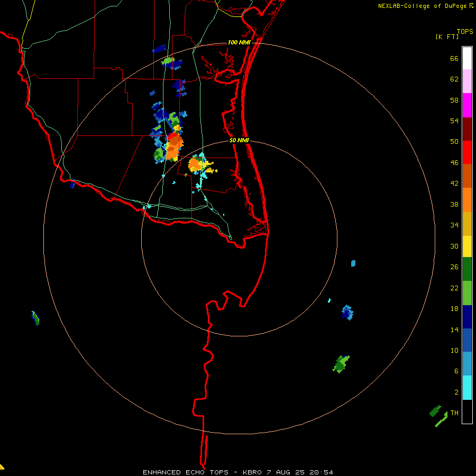This screenshot has width=476, height=476.
Task: Click the 18 legend value
Action: click(454, 309)
